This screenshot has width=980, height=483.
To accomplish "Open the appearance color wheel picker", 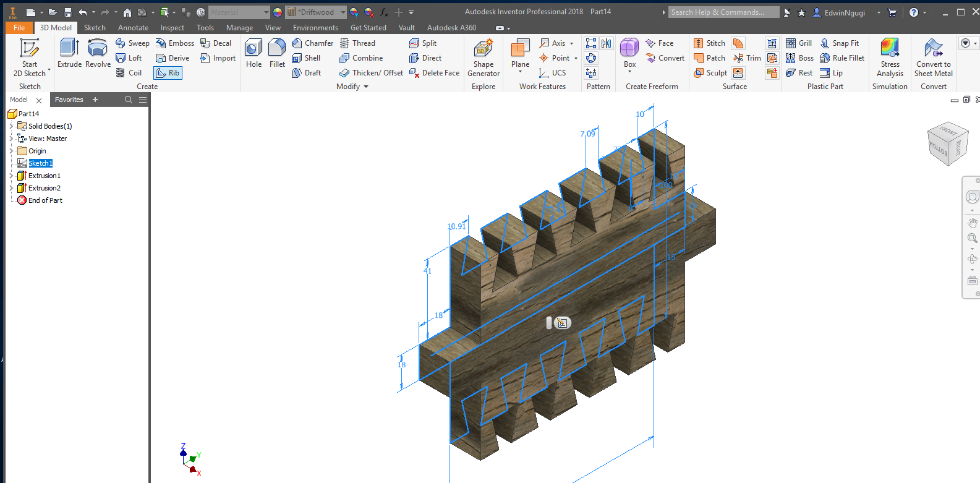I will (x=278, y=12).
